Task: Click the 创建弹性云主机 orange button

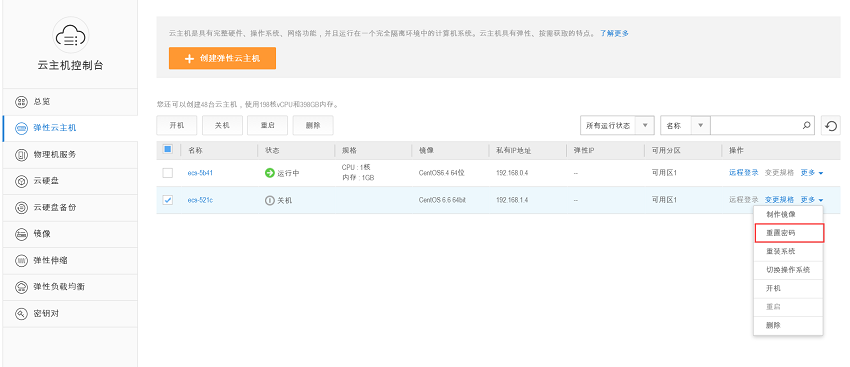Action: point(222,59)
